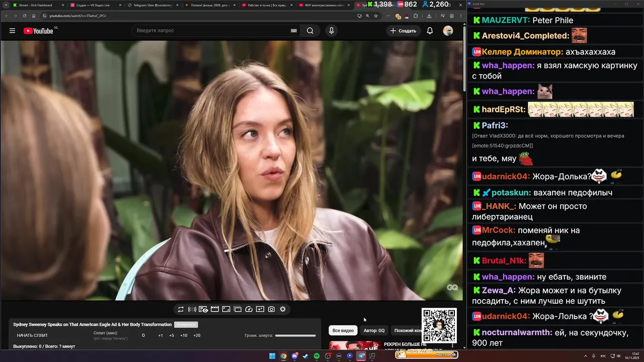Open the YouTube hamburger guide menu

tap(12, 31)
